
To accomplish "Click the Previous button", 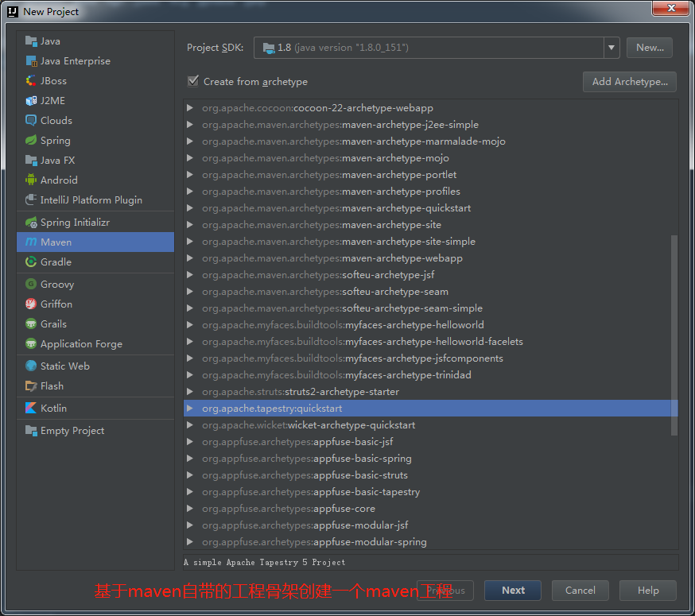I will pyautogui.click(x=445, y=591).
